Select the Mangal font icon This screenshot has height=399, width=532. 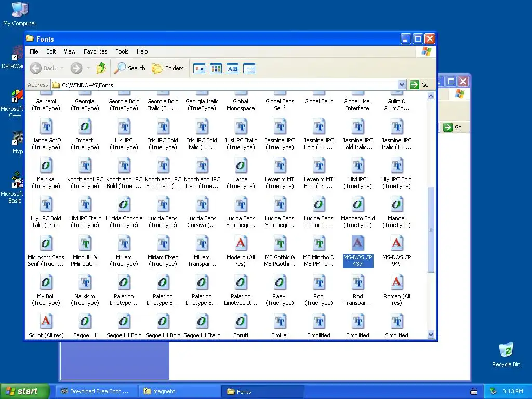click(x=396, y=205)
